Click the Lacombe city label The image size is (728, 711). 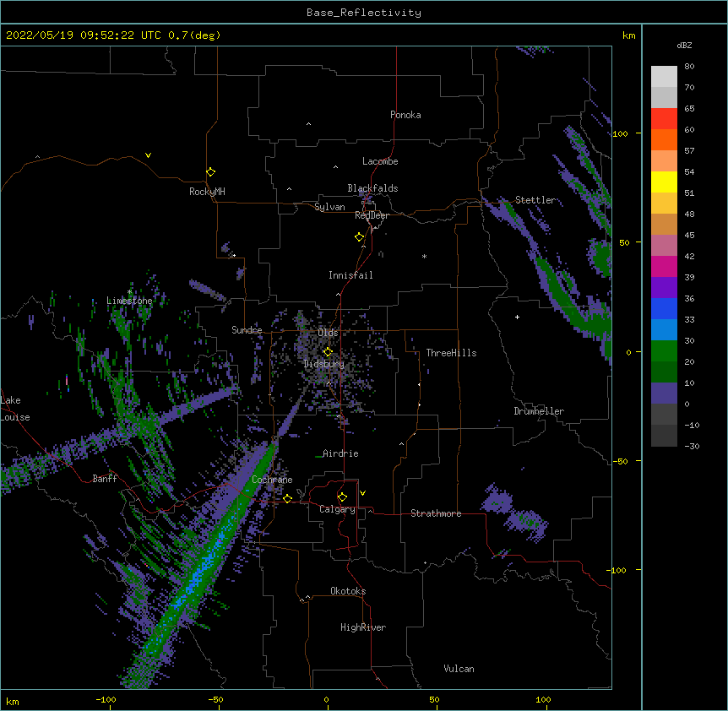coord(380,161)
